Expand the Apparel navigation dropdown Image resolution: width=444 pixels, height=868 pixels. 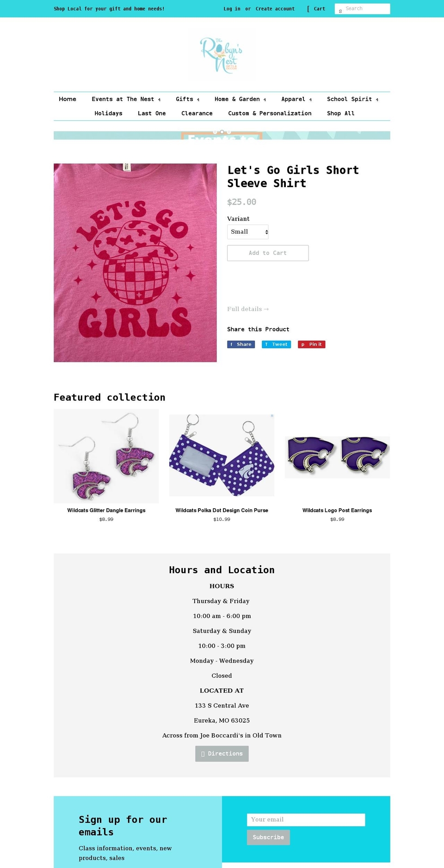click(x=296, y=99)
